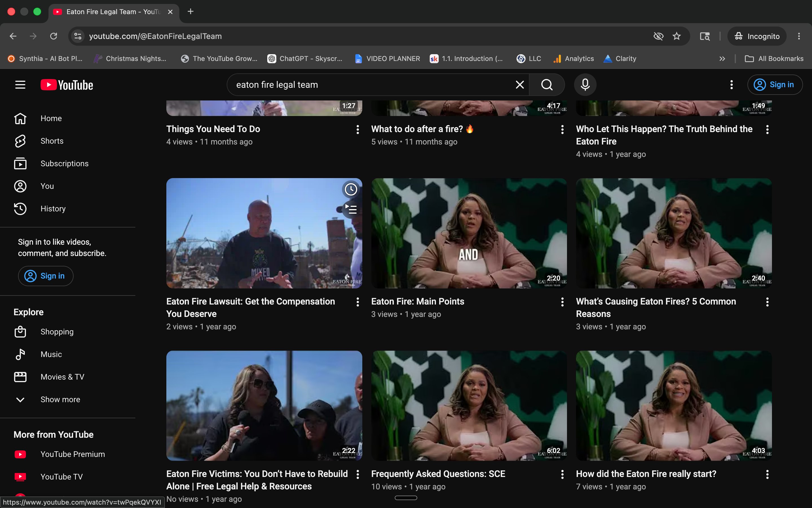The width and height of the screenshot is (812, 508).
Task: Open Music in Explore
Action: (x=68, y=354)
